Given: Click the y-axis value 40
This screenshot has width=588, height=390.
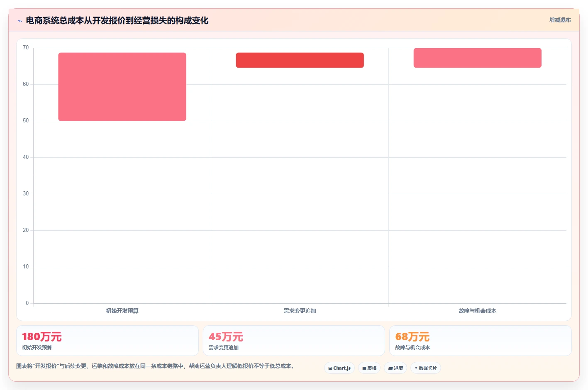Looking at the screenshot, I should click(x=26, y=157).
